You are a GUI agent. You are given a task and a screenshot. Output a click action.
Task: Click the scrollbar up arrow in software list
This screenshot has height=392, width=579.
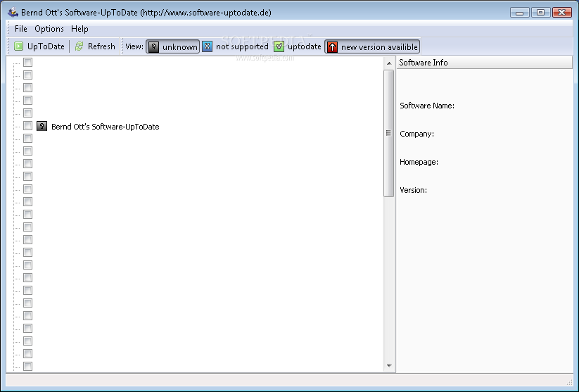tap(389, 63)
